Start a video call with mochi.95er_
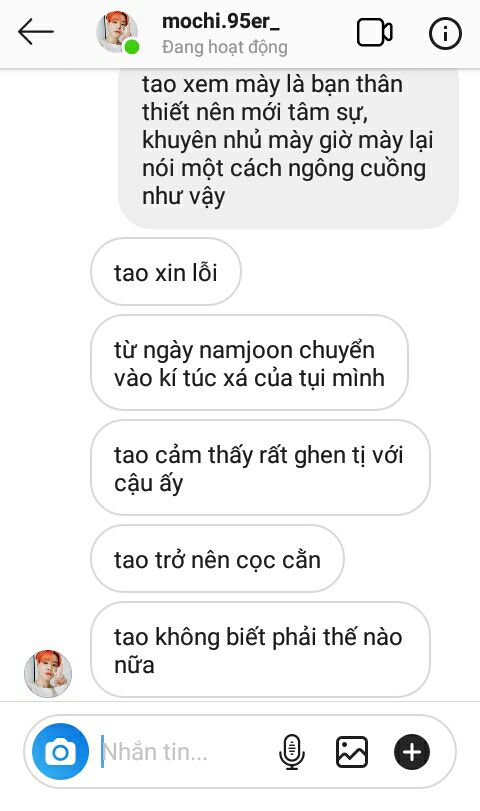The height and width of the screenshot is (811, 480). tap(374, 33)
